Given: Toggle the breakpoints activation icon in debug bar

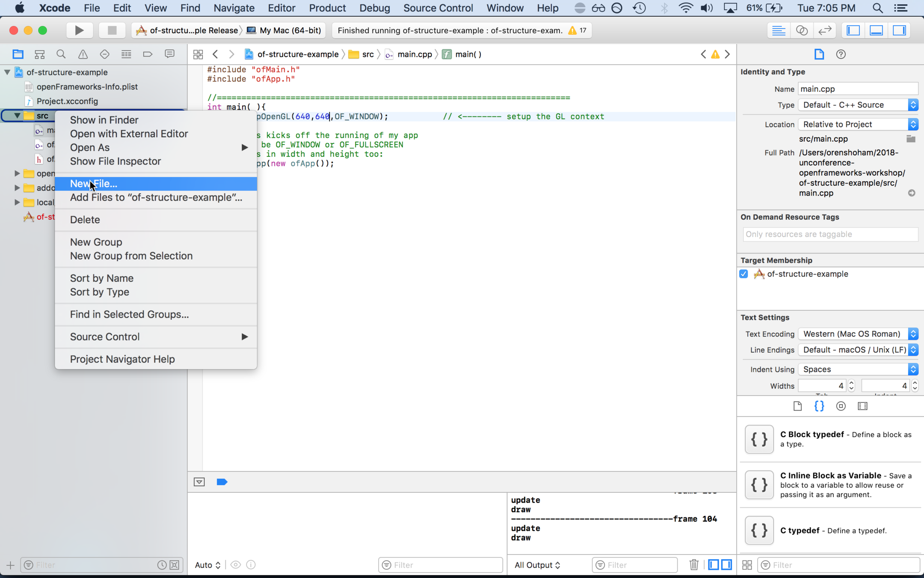Looking at the screenshot, I should [x=222, y=482].
